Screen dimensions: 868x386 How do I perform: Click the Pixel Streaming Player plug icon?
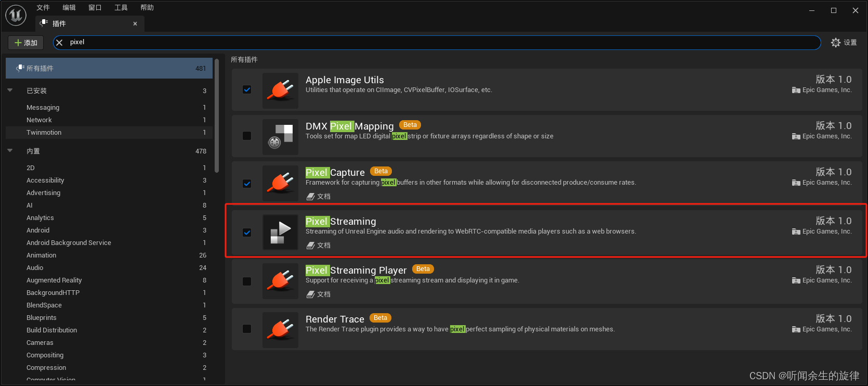pos(281,281)
